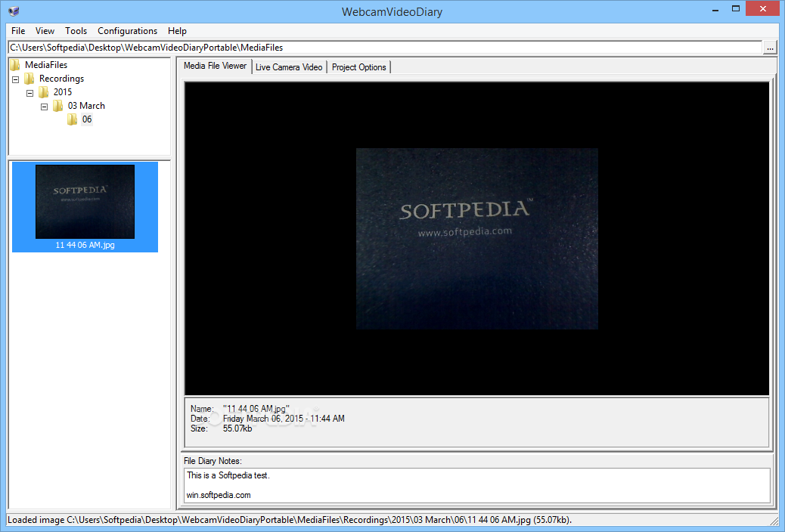The height and width of the screenshot is (532, 785).
Task: Click the 06 folder icon
Action: (73, 119)
